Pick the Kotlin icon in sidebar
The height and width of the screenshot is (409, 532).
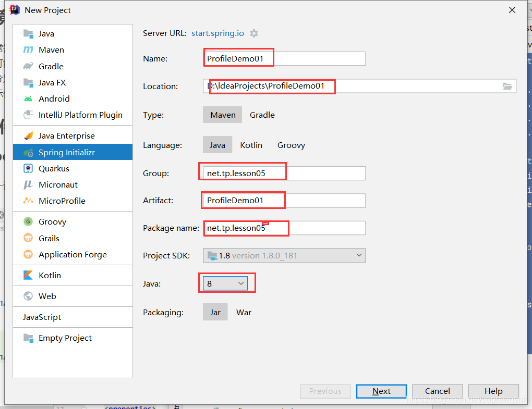click(x=28, y=275)
